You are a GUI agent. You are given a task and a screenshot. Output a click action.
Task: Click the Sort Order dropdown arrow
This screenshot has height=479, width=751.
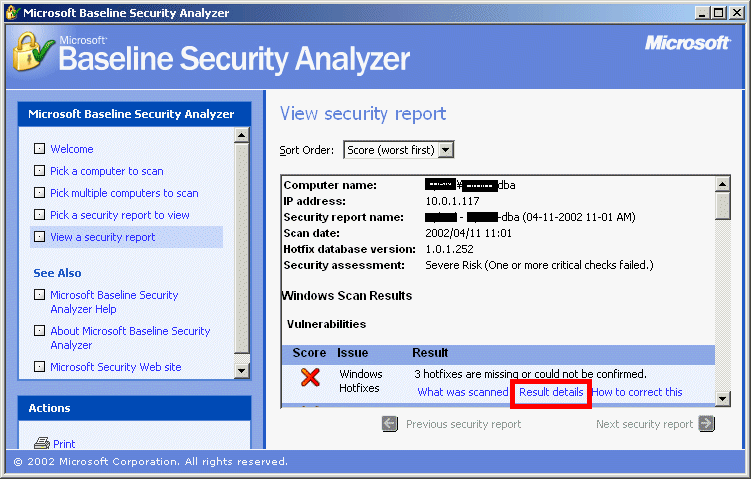[446, 150]
